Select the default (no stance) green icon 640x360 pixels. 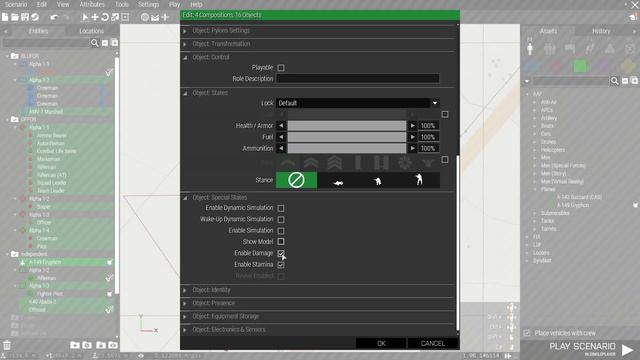pyautogui.click(x=296, y=180)
